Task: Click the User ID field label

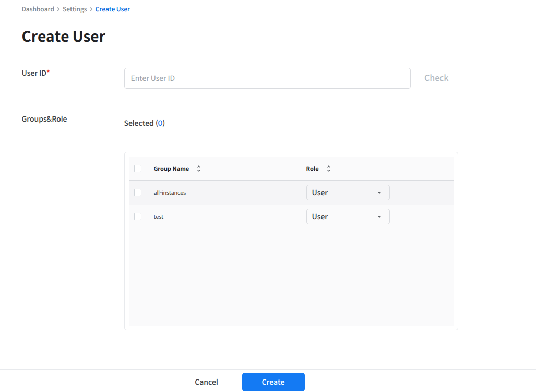Action: coord(35,73)
